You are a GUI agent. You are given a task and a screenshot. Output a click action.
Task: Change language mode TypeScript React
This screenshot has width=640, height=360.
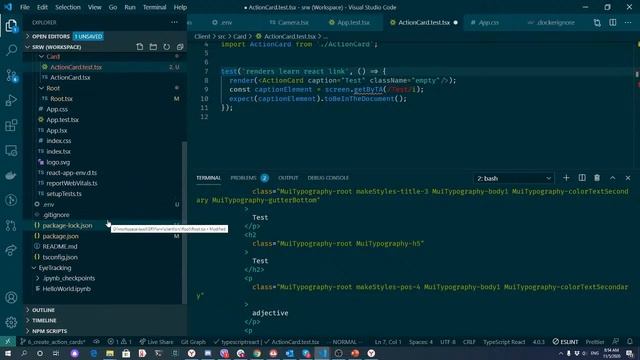504,342
